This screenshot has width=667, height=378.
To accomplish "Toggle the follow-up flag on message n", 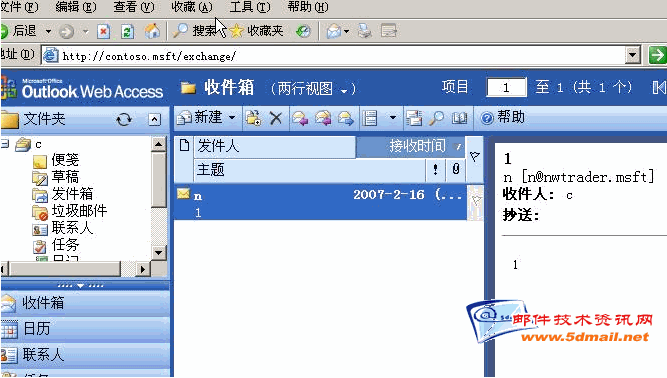I will 476,200.
